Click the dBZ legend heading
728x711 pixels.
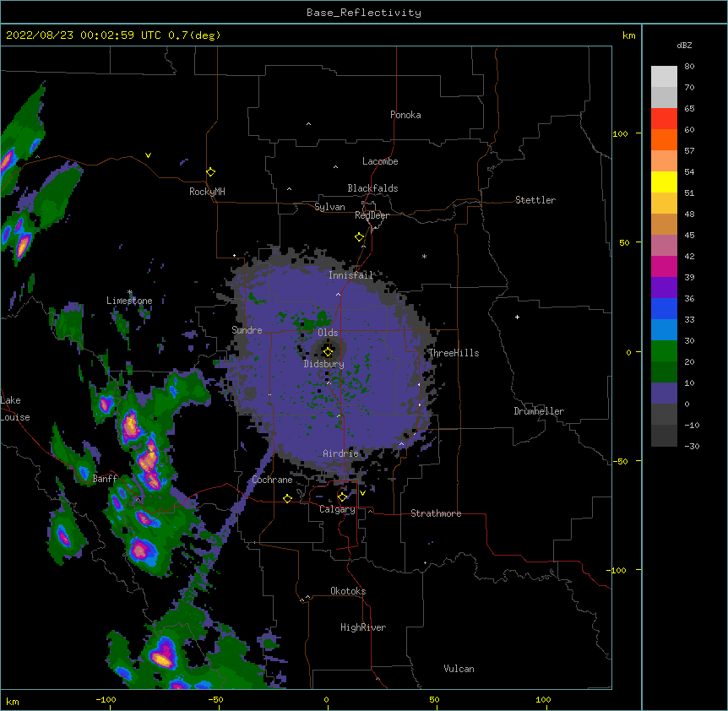[x=684, y=46]
